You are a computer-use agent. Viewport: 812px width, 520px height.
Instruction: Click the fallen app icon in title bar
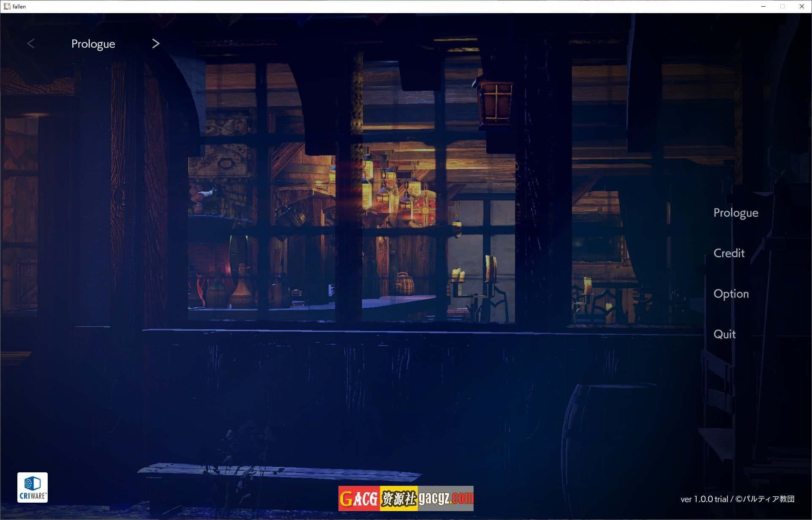click(7, 6)
